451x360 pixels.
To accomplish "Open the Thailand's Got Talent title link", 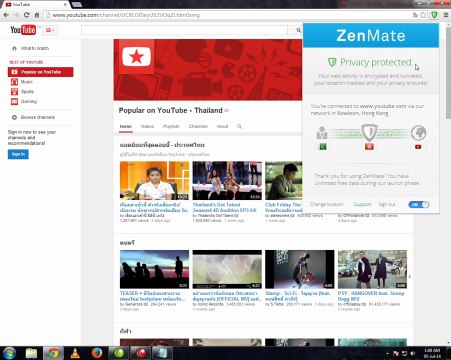I will [225, 207].
